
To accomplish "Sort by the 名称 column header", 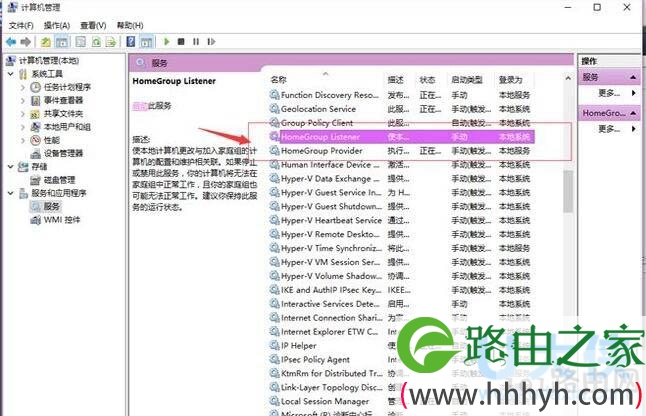I will coord(279,80).
